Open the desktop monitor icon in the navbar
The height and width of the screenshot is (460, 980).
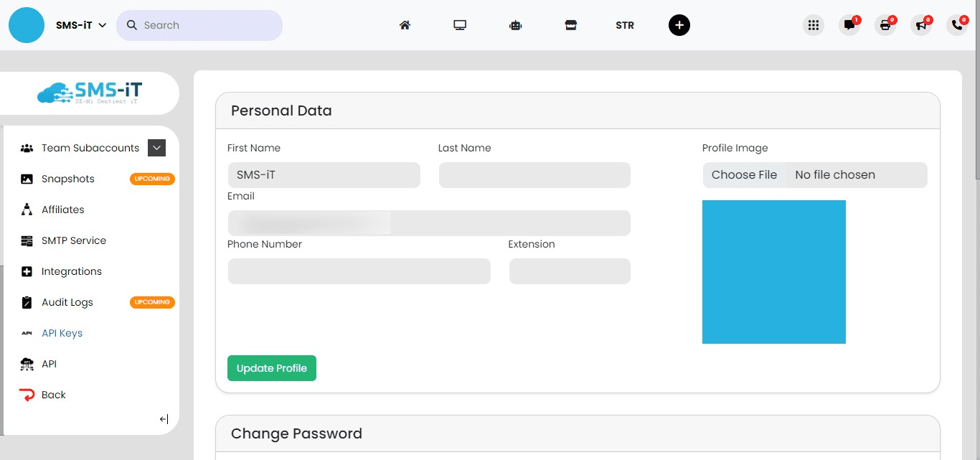tap(460, 24)
